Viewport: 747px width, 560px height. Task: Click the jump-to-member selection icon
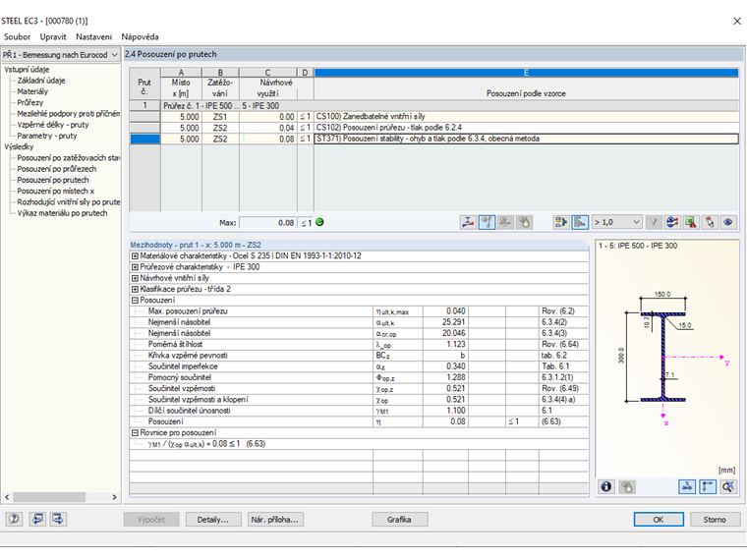pos(561,222)
